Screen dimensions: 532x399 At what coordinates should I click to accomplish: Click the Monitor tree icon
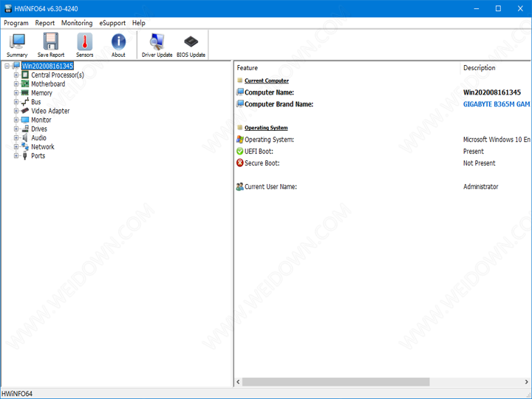tap(25, 120)
